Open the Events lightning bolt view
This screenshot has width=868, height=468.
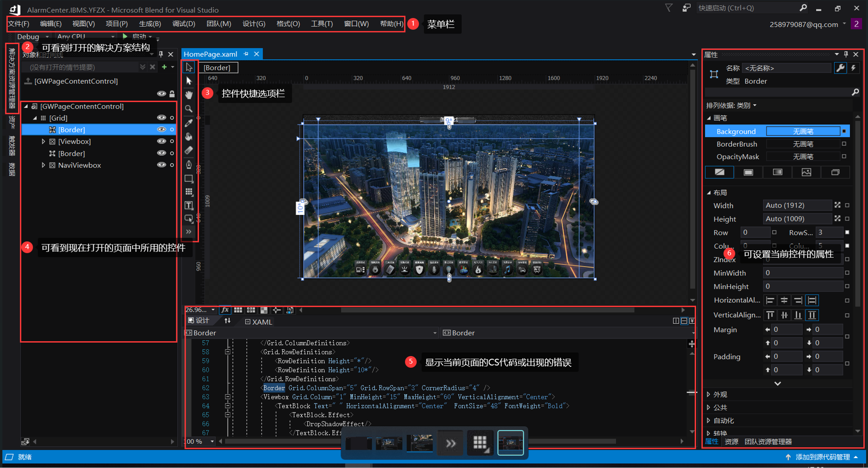click(853, 68)
